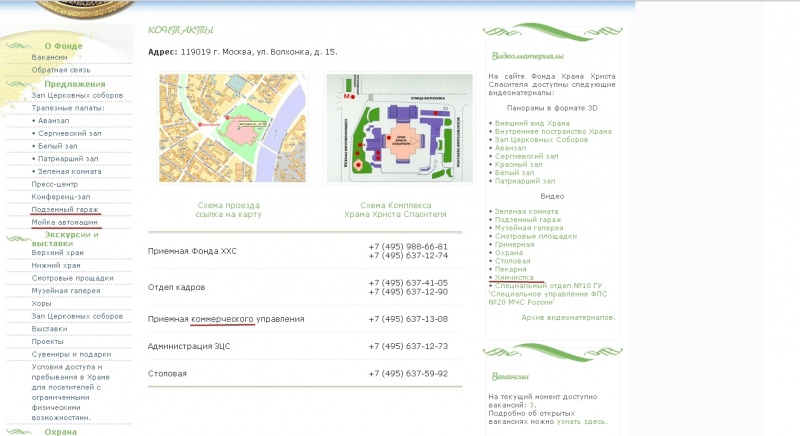Screen dimensions: 800x436
Task: Open Внешний вид Храма panorama
Action: (532, 123)
